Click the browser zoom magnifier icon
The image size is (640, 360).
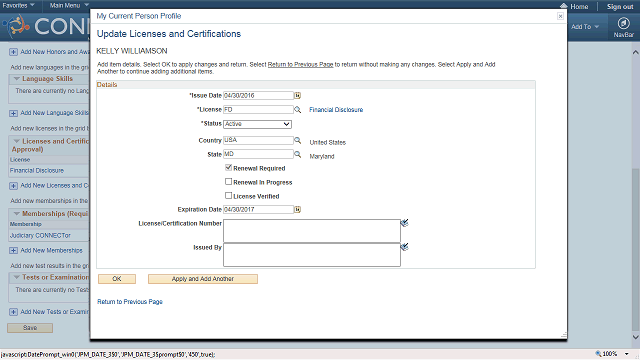(x=598, y=353)
